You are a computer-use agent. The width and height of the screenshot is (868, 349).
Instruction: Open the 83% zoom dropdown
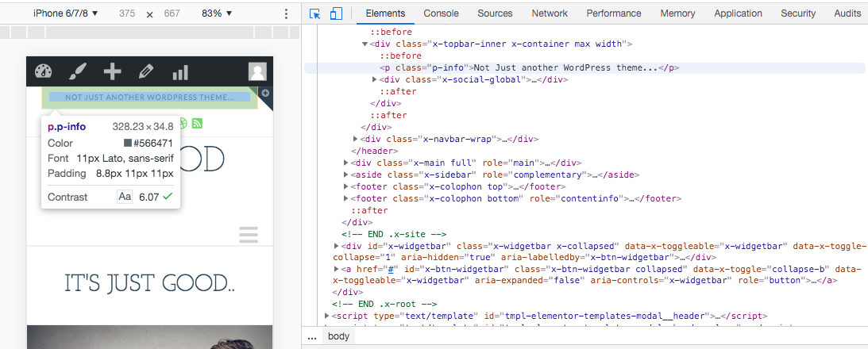tap(217, 13)
